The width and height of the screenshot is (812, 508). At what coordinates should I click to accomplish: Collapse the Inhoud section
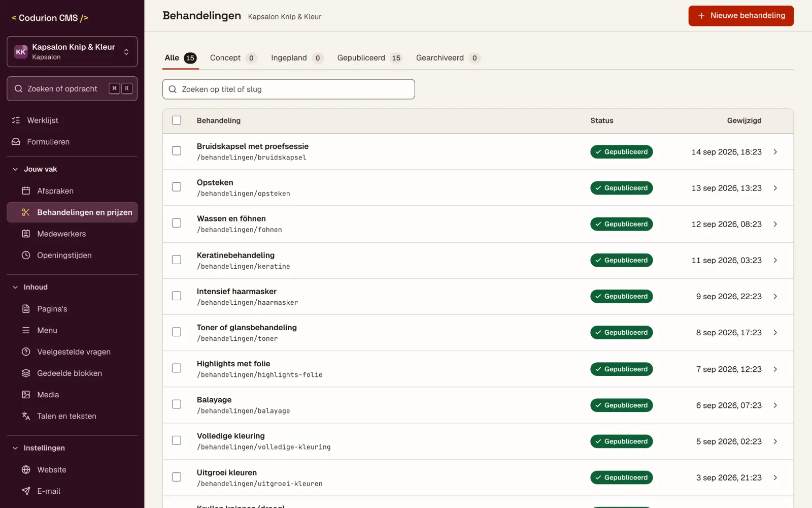click(72, 287)
